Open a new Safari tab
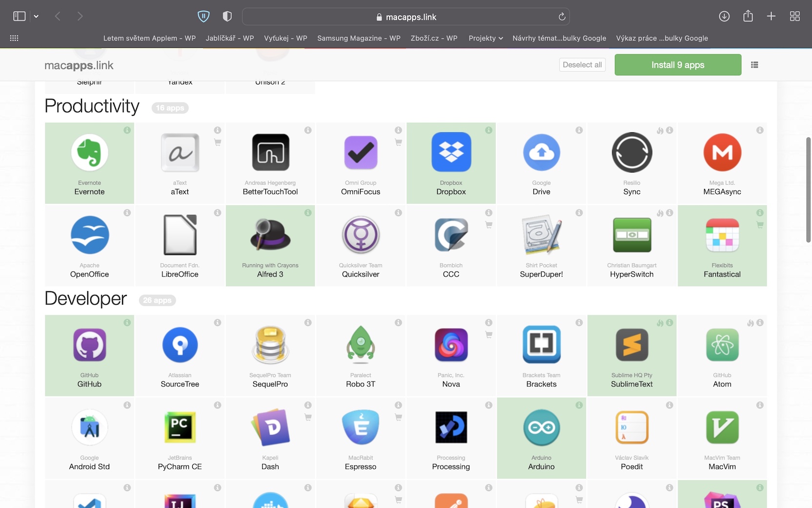The image size is (812, 508). [771, 17]
